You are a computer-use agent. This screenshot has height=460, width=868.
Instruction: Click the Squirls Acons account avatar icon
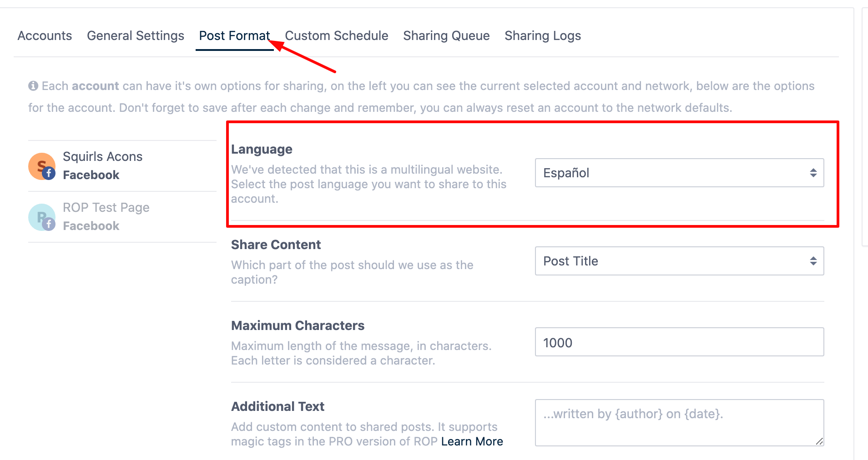point(40,165)
